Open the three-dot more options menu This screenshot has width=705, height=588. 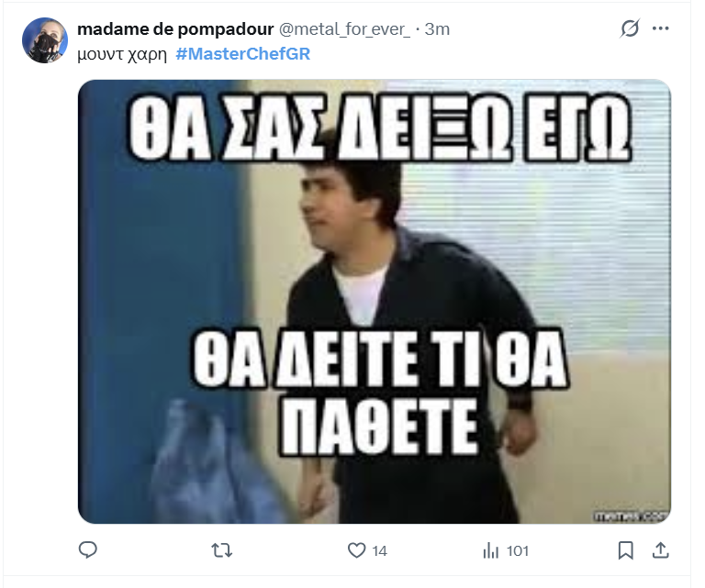(x=661, y=28)
